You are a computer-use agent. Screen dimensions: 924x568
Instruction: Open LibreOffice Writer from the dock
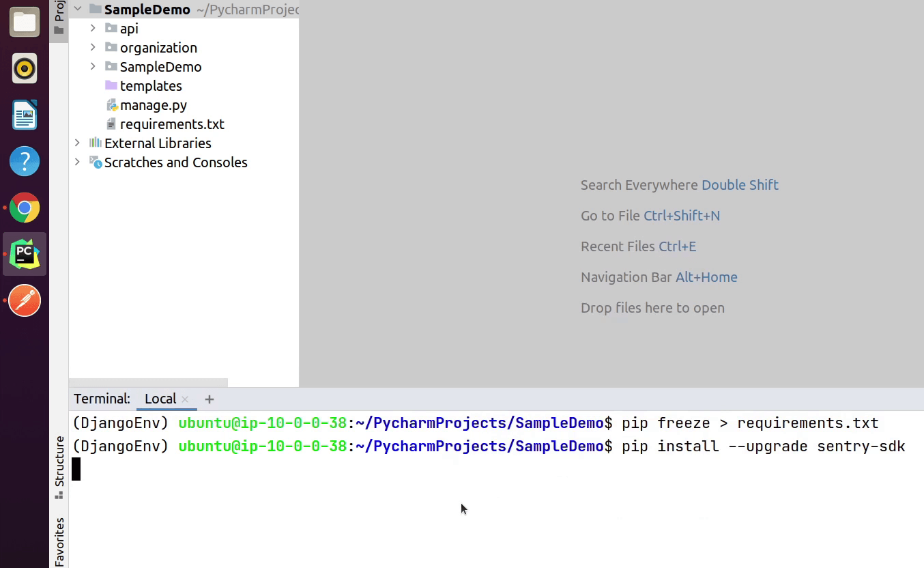coord(25,115)
